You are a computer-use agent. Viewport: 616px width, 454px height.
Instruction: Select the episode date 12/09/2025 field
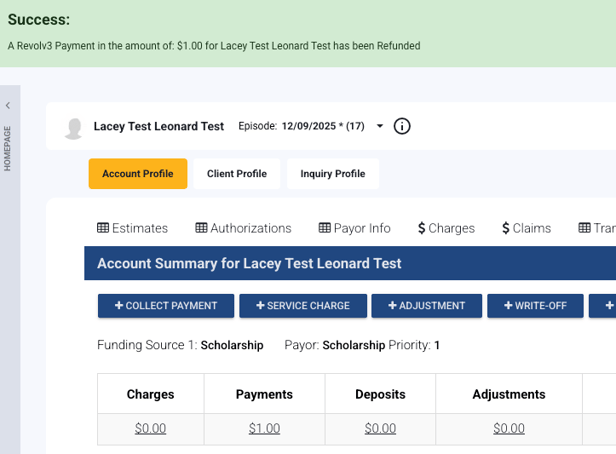pos(323,126)
